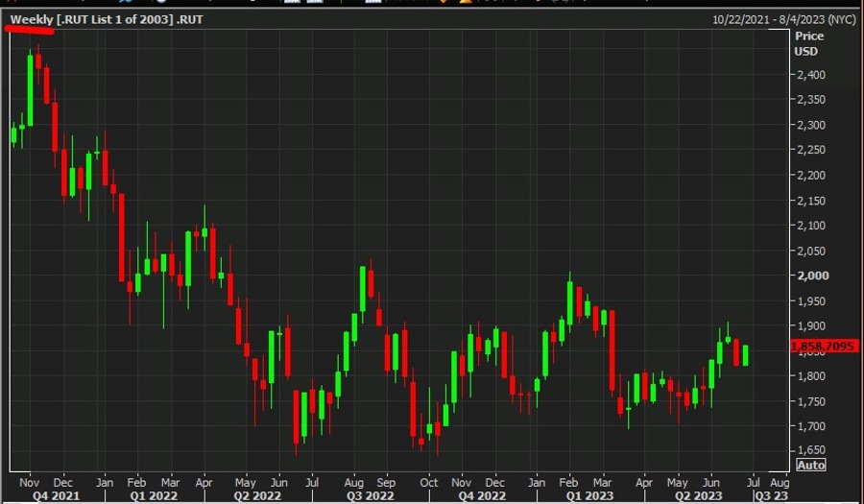The image size is (864, 504).
Task: Click the 1,700 price axis label
Action: pos(811,426)
